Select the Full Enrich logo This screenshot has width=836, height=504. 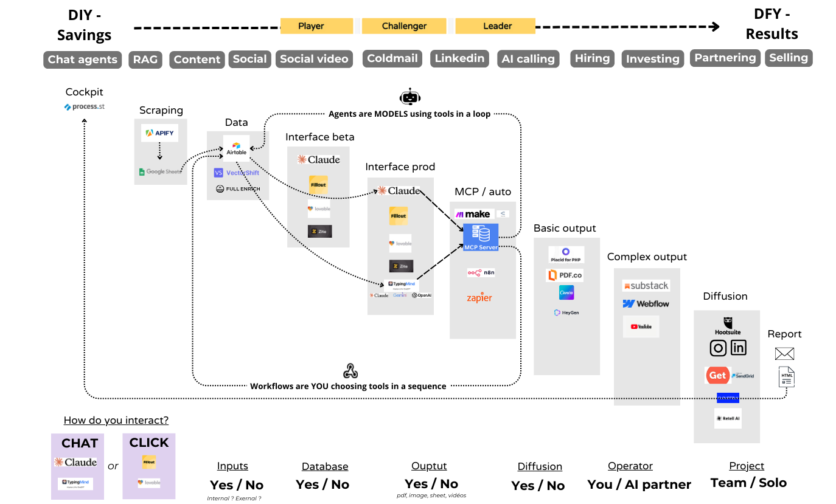click(x=237, y=189)
